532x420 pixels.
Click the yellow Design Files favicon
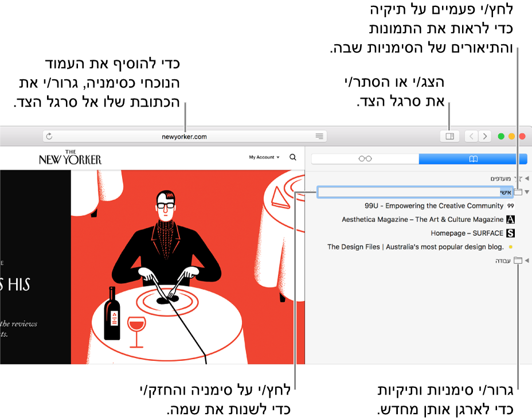pyautogui.click(x=511, y=247)
